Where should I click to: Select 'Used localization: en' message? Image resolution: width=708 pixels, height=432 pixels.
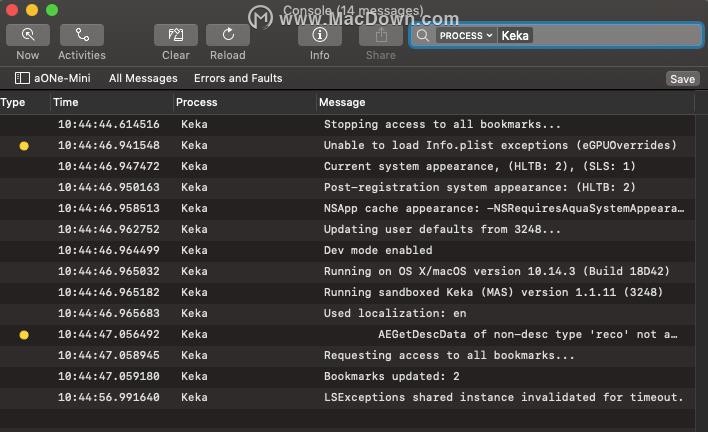pyautogui.click(x=395, y=313)
